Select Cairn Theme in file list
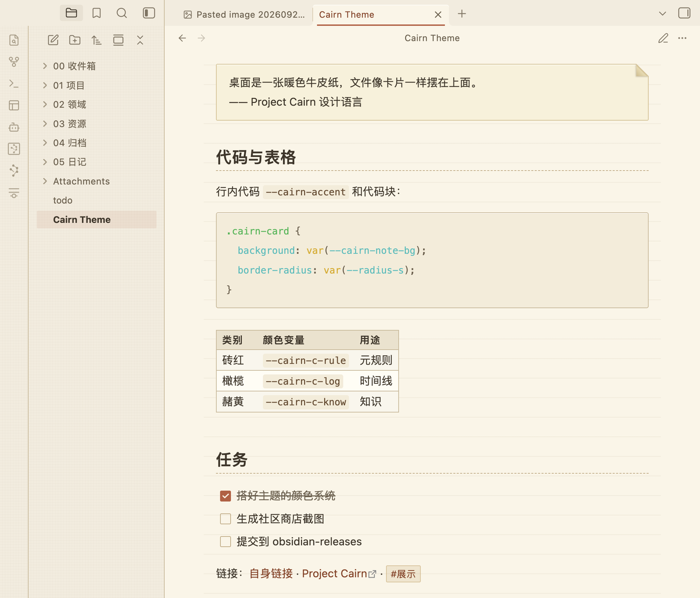The height and width of the screenshot is (598, 700). coord(96,219)
